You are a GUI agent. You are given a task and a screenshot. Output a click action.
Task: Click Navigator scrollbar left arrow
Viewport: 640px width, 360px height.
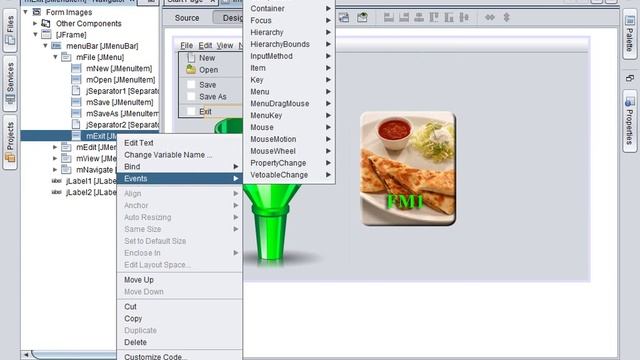26,355
